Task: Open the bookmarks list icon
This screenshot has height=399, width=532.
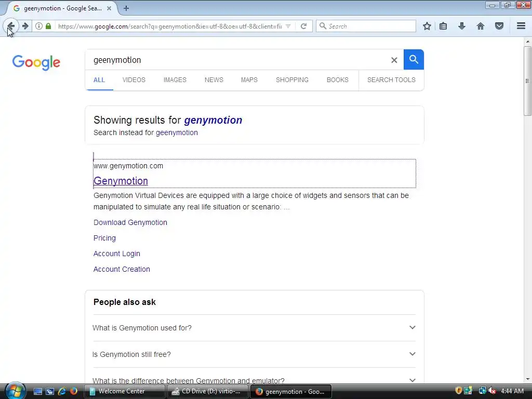Action: (x=443, y=26)
